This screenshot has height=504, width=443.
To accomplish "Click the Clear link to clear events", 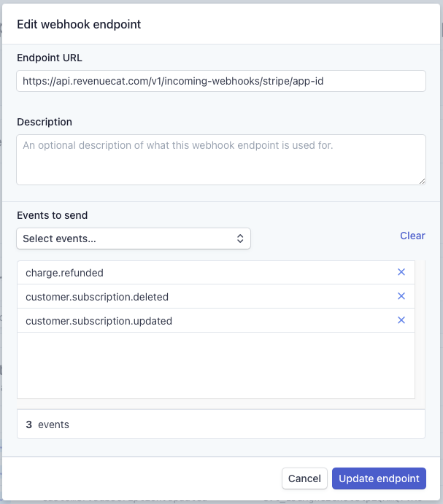I will [x=412, y=236].
